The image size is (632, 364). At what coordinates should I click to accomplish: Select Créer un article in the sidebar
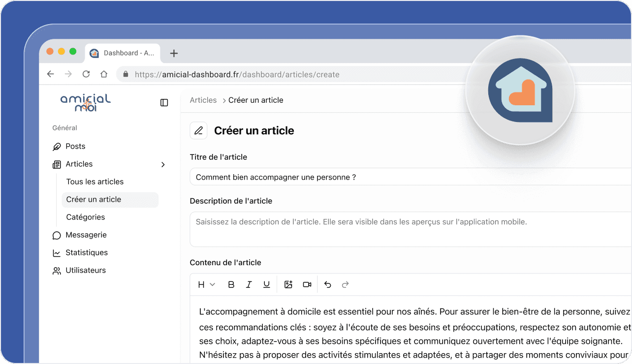pyautogui.click(x=110, y=199)
